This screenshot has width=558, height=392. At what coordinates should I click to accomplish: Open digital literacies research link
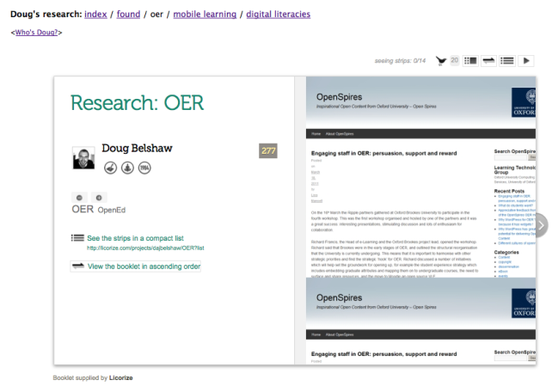[279, 15]
